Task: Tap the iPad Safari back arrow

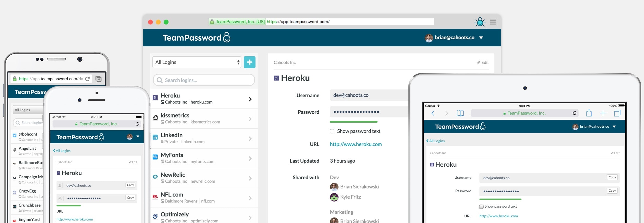Action: point(433,113)
